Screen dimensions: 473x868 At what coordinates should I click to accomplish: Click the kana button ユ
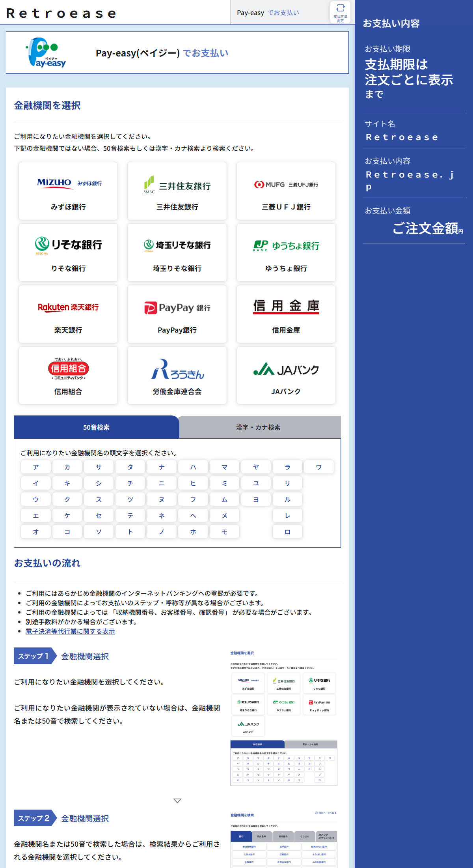pyautogui.click(x=256, y=483)
